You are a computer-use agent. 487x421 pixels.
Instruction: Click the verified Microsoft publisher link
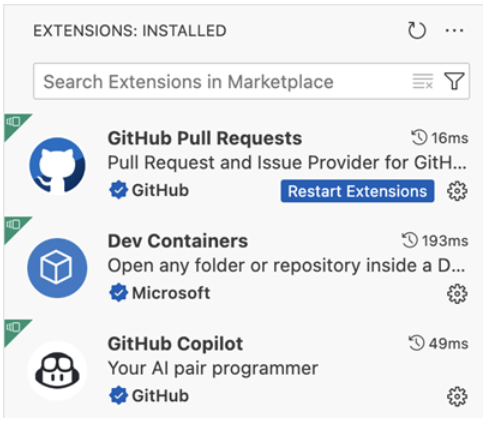point(160,293)
